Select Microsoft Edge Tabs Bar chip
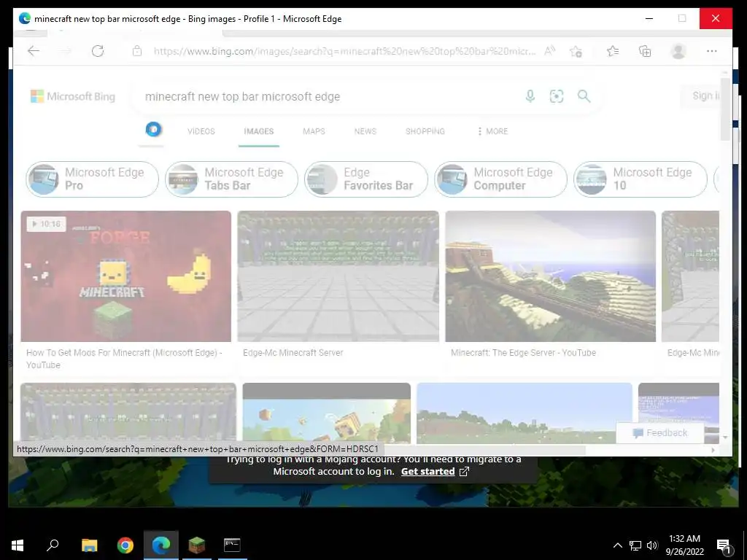This screenshot has height=560, width=747. click(231, 179)
